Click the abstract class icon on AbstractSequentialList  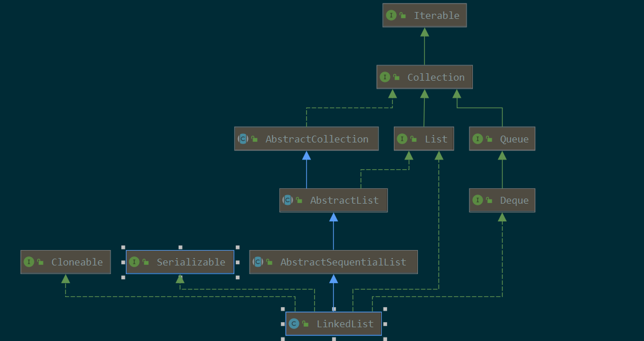[x=258, y=262]
